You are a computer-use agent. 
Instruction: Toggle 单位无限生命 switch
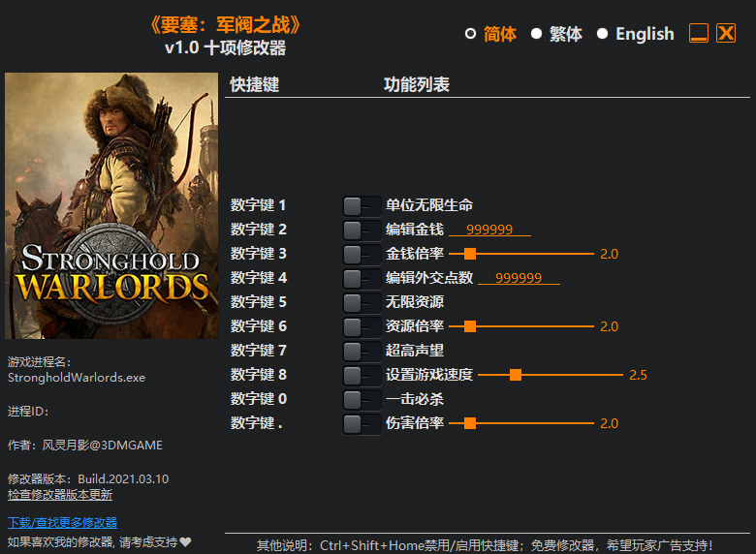(362, 206)
